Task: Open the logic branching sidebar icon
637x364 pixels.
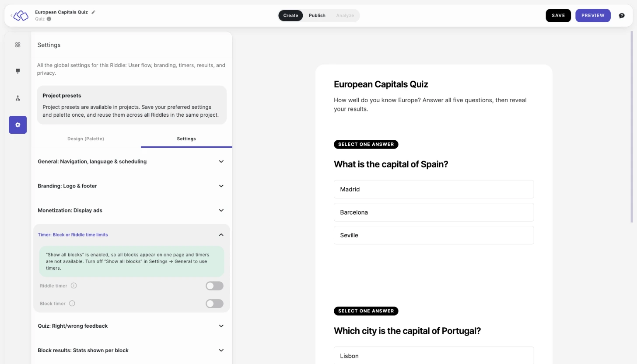Action: (x=18, y=98)
